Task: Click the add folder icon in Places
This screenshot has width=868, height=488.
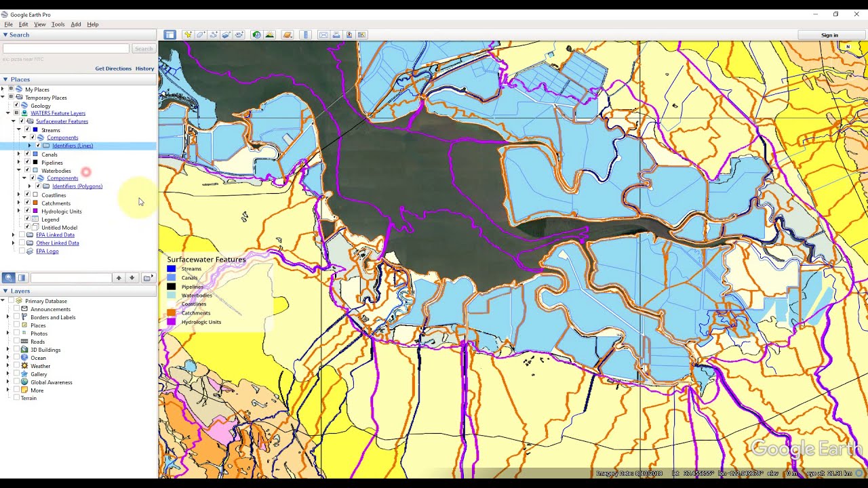Action: 148,278
